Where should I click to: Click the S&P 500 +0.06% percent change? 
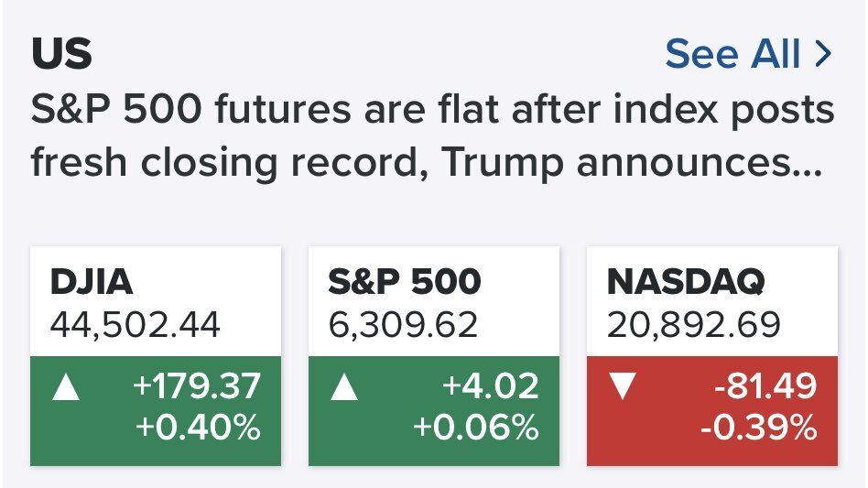pos(476,428)
